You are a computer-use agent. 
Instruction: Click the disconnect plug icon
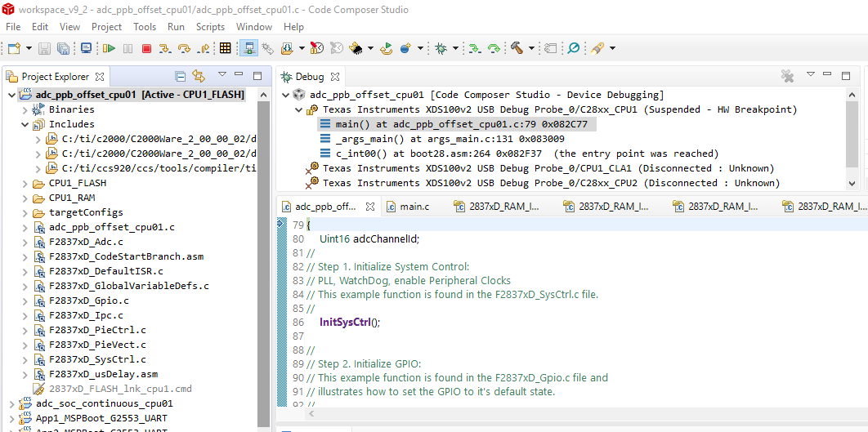click(x=268, y=49)
